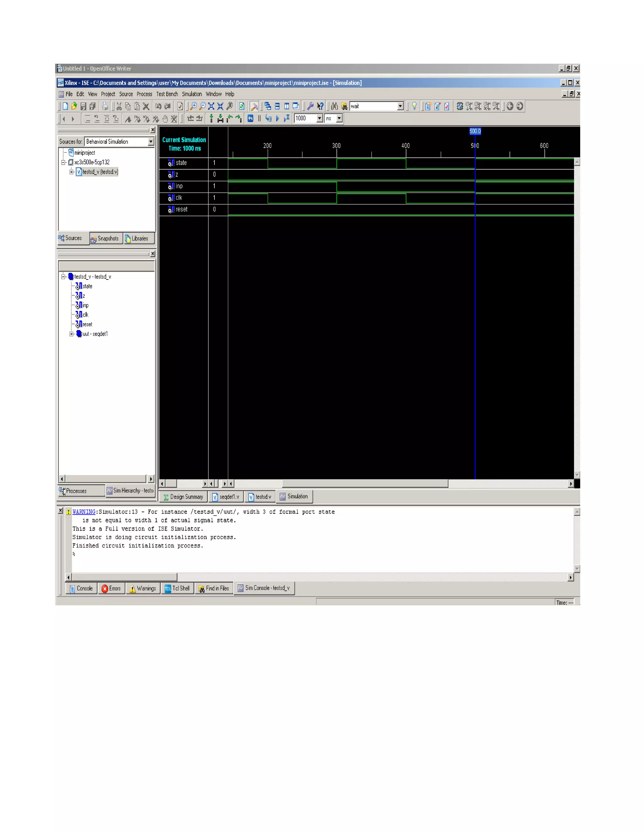644x833 pixels.
Task: Click the Find binoculars toolbar icon
Action: point(334,106)
